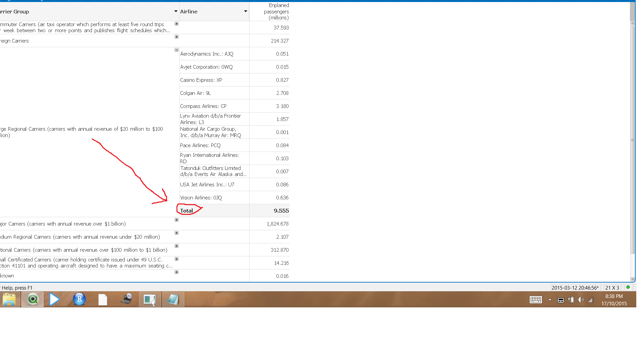
Task: Show hidden system tray icons arrow
Action: (x=550, y=300)
